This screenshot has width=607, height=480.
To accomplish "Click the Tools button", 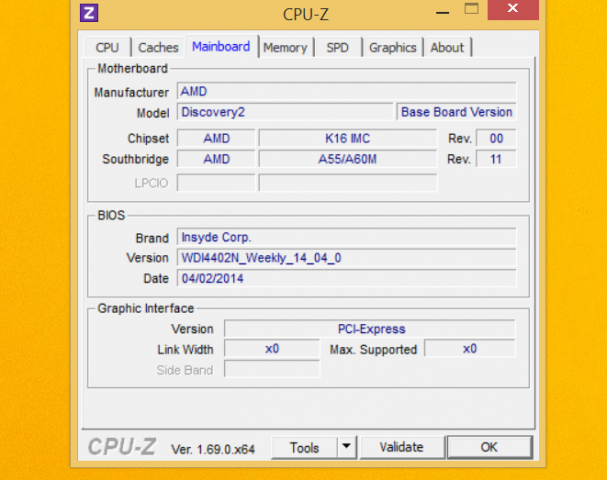I will pos(304,447).
